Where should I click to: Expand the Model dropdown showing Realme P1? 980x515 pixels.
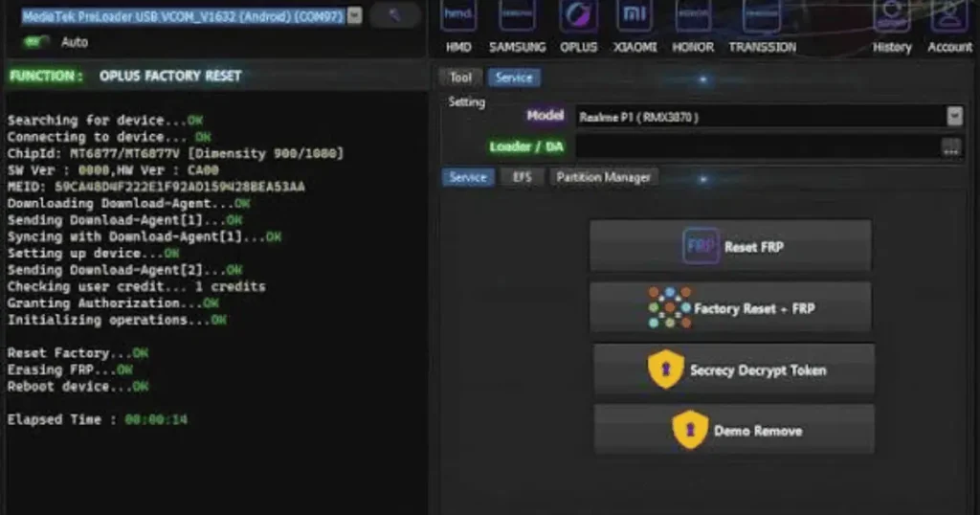pos(954,116)
